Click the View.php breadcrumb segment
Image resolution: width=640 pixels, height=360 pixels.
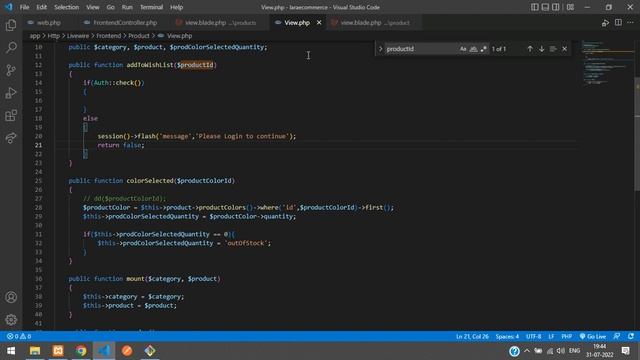point(179,36)
